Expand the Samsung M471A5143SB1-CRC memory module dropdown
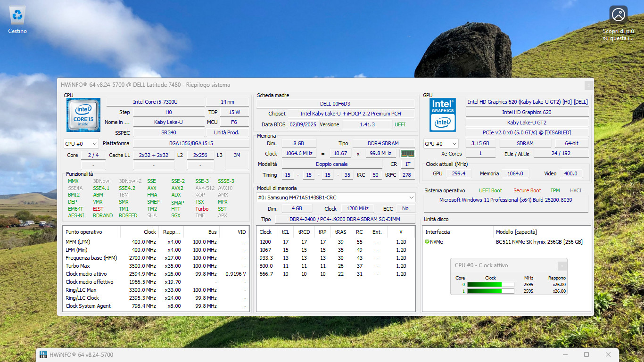644x362 pixels. coord(336,197)
